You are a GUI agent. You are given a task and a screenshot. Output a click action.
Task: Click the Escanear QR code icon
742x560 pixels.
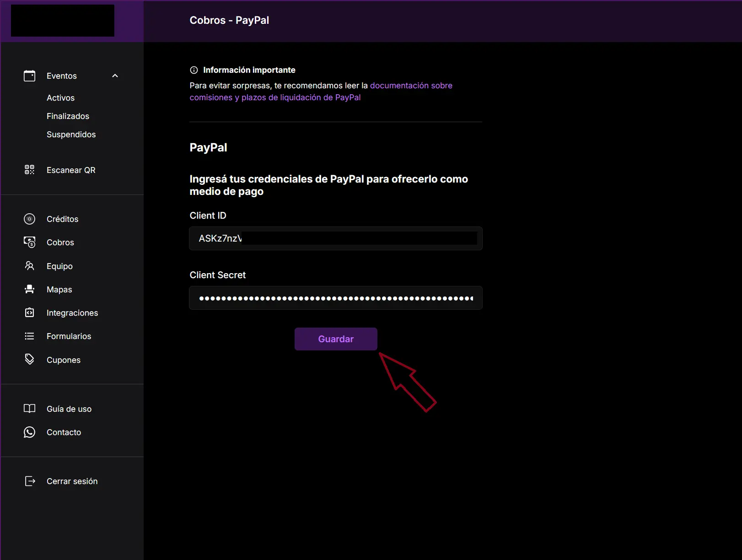pyautogui.click(x=29, y=170)
